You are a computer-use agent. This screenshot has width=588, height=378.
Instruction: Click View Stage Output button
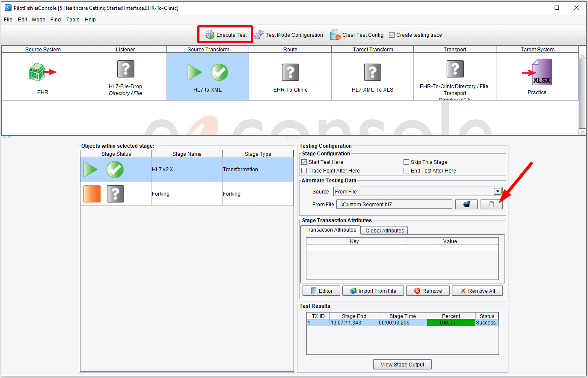click(402, 364)
